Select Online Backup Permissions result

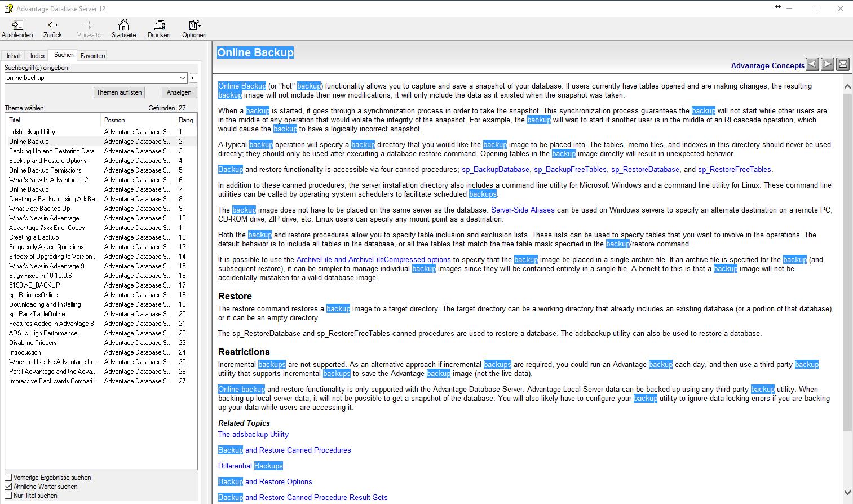(x=101, y=170)
